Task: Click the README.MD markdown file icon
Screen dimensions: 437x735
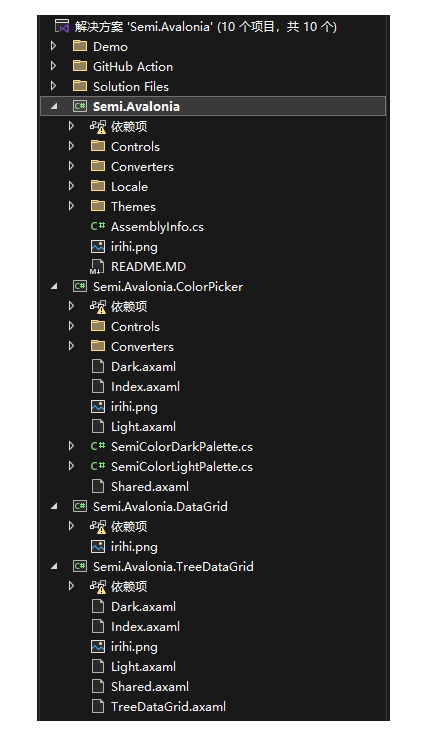Action: point(98,267)
